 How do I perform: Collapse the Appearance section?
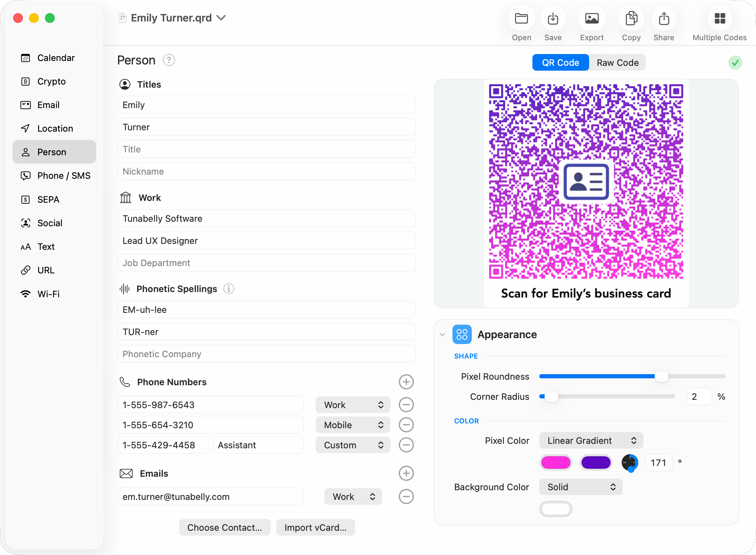(442, 334)
